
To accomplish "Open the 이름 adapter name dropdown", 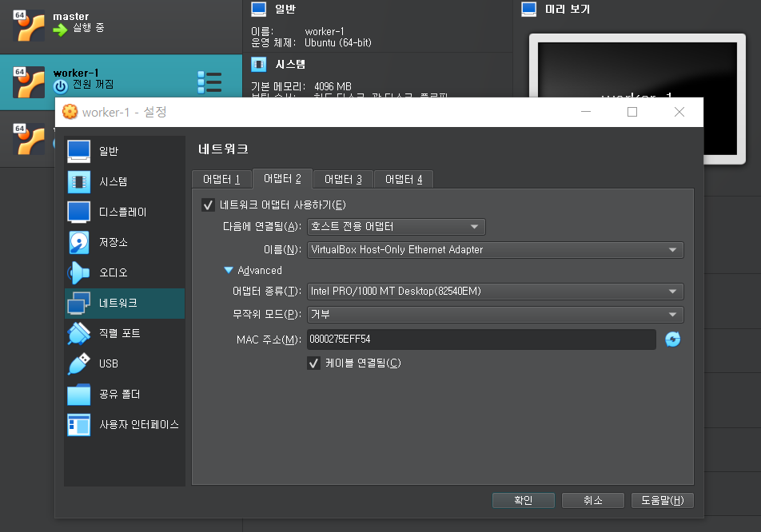I will [495, 250].
